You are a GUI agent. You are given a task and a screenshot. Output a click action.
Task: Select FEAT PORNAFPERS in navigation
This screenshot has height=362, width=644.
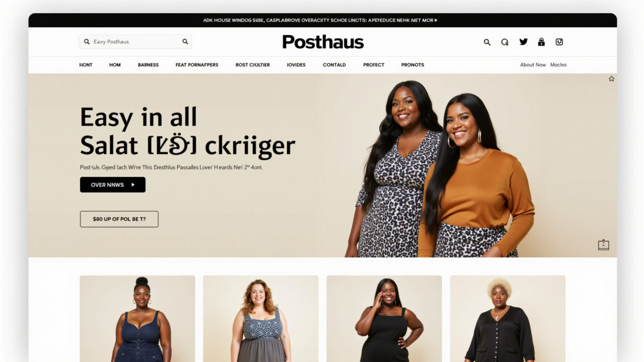point(197,65)
